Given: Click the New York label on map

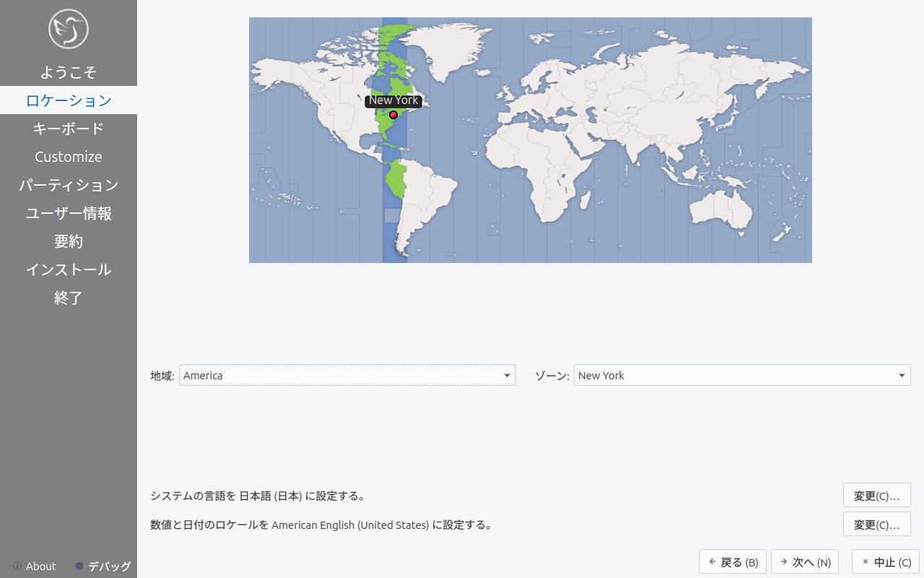Looking at the screenshot, I should [393, 100].
